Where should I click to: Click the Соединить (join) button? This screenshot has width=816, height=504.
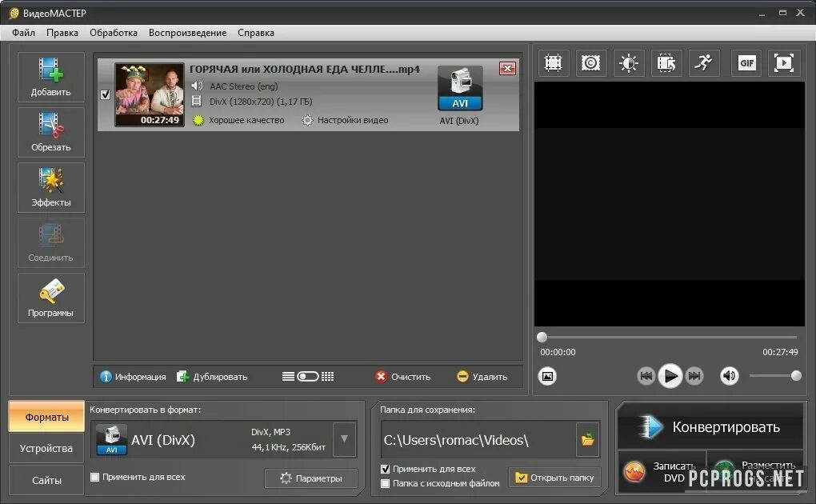pos(51,242)
